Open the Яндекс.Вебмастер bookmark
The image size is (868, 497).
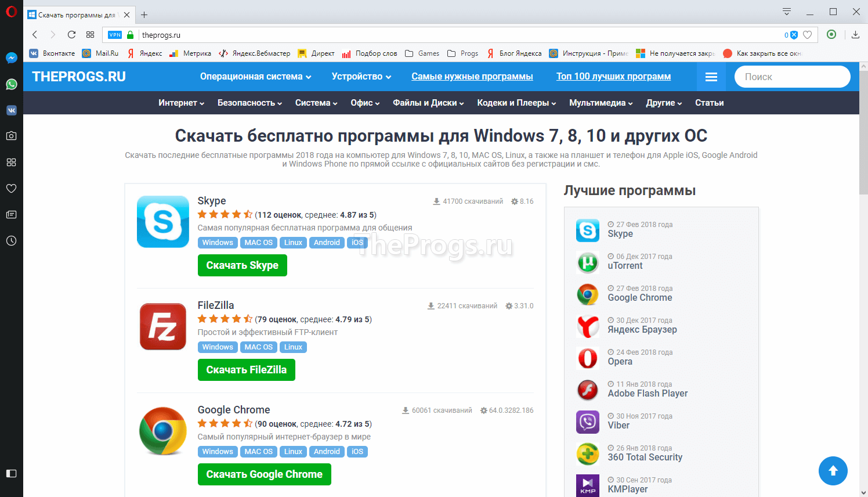(255, 53)
